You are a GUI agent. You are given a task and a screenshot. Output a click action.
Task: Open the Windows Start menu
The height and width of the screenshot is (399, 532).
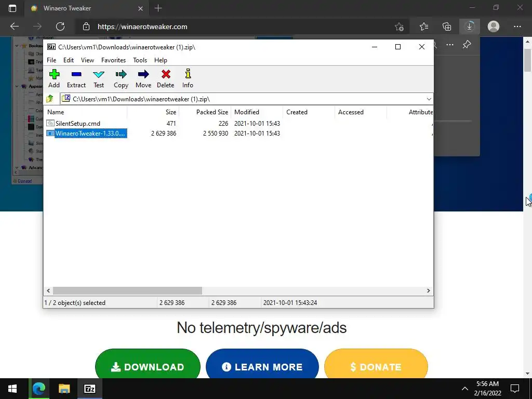(12, 389)
